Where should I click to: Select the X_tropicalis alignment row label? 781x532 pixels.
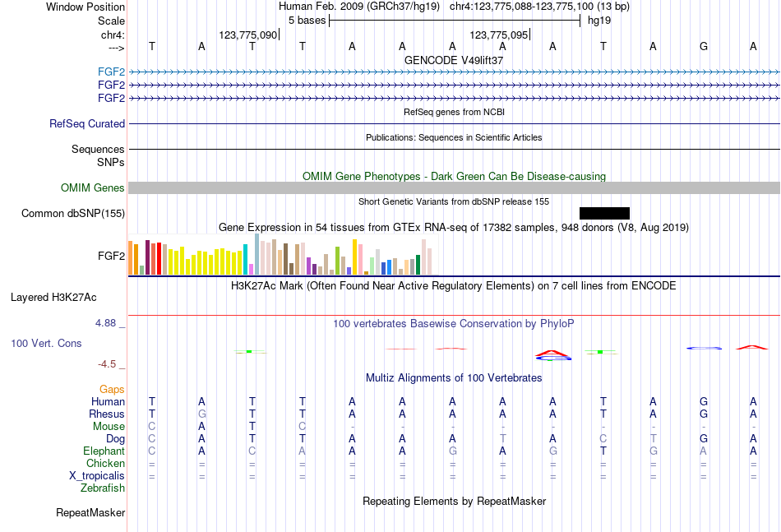click(97, 476)
